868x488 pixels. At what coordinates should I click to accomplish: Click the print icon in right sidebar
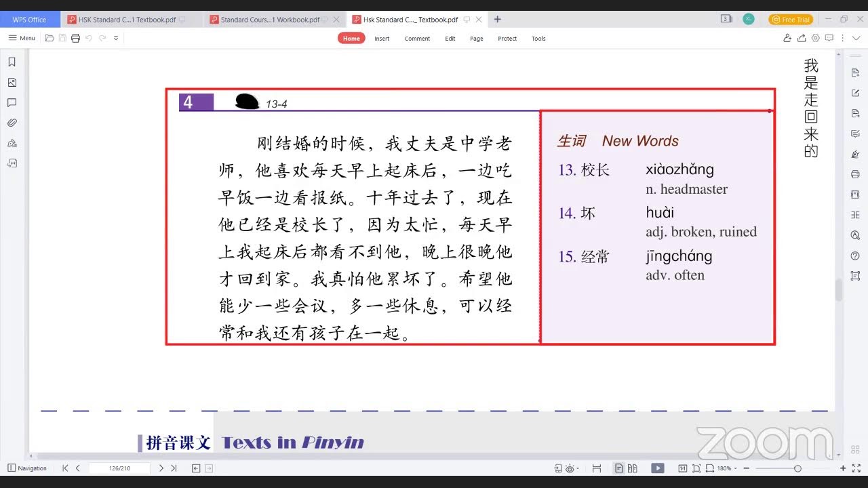pyautogui.click(x=855, y=174)
